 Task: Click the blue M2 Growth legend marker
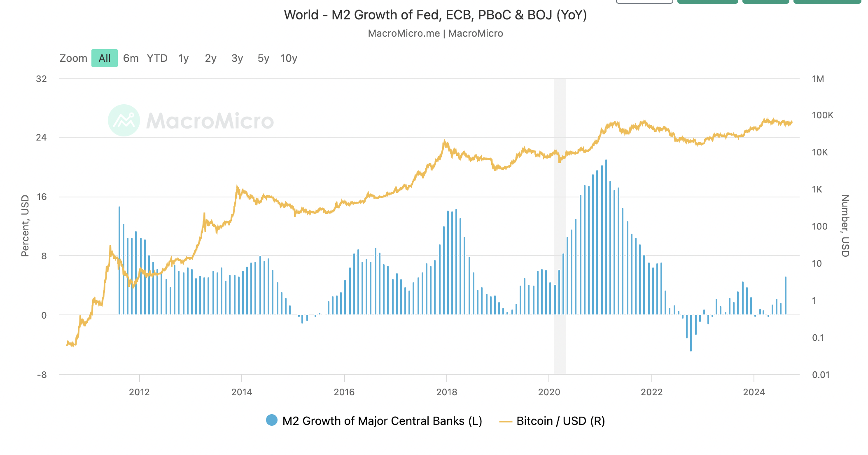(x=272, y=420)
